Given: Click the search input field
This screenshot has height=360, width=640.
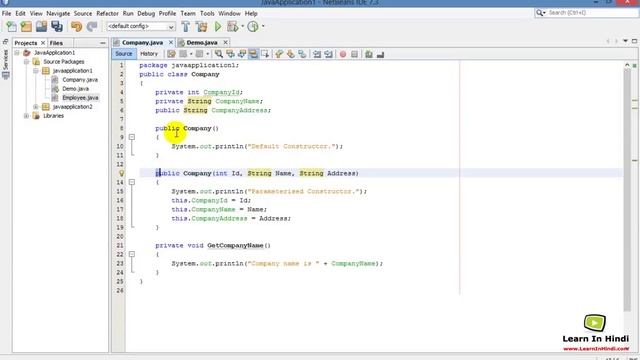Looking at the screenshot, I should click(592, 13).
